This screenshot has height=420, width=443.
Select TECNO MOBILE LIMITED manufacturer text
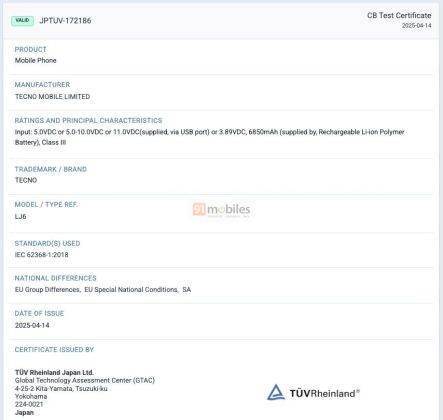tap(52, 97)
